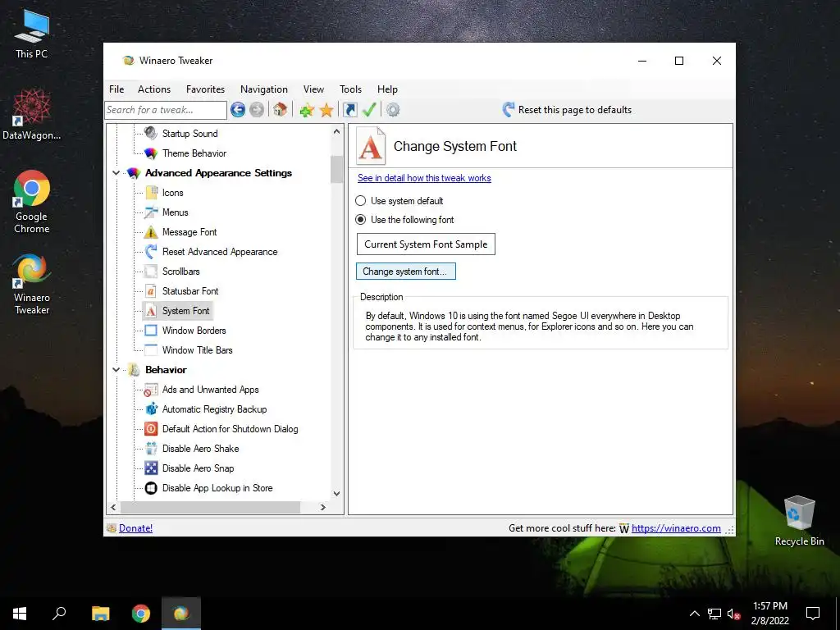Click the Default Action for Shutdown Dialog icon
The height and width of the screenshot is (630, 840).
click(151, 428)
